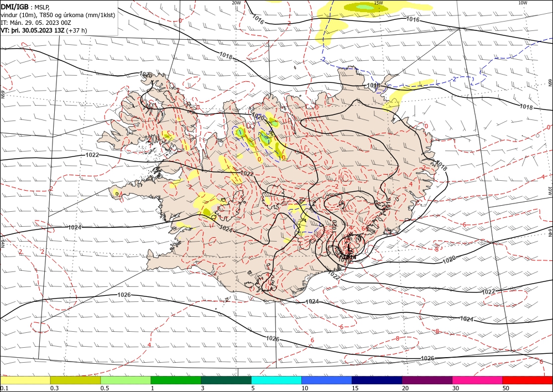Click the legend value "5"

[x=253, y=388]
